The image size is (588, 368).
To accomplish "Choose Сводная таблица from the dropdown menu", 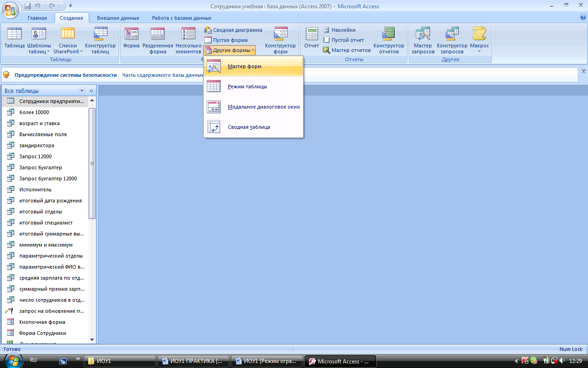I will (x=254, y=127).
